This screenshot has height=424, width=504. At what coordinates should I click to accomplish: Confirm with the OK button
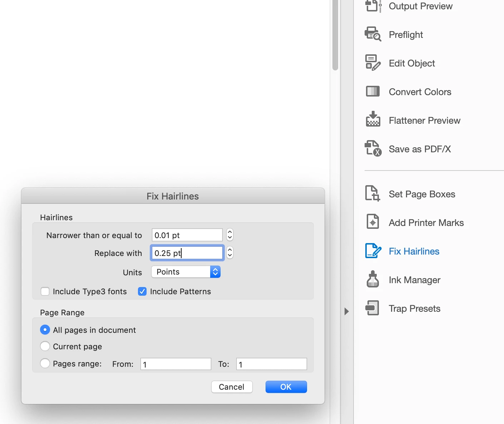286,387
